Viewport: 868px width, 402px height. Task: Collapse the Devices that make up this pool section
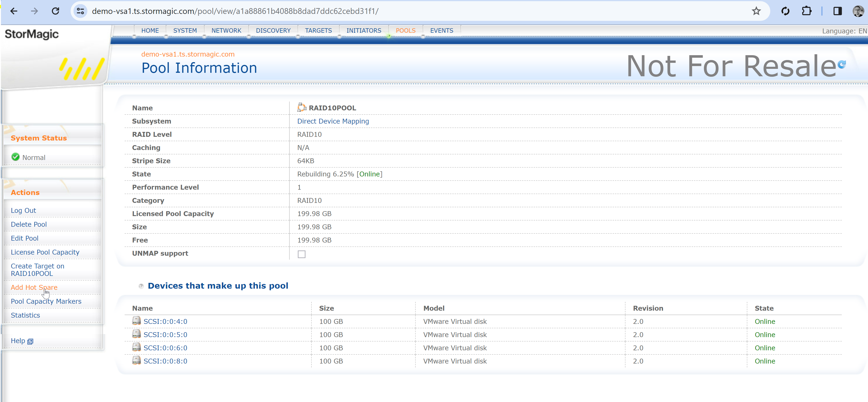(141, 286)
